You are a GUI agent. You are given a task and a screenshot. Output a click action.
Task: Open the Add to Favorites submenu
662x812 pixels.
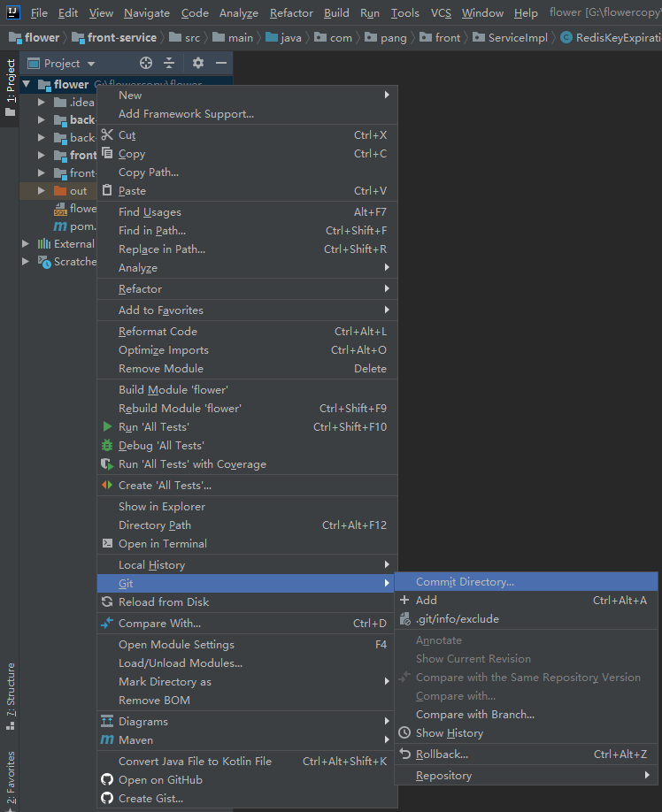pos(247,310)
